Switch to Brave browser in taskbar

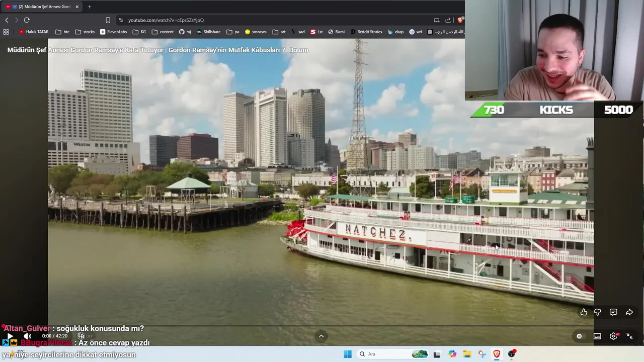(497, 354)
